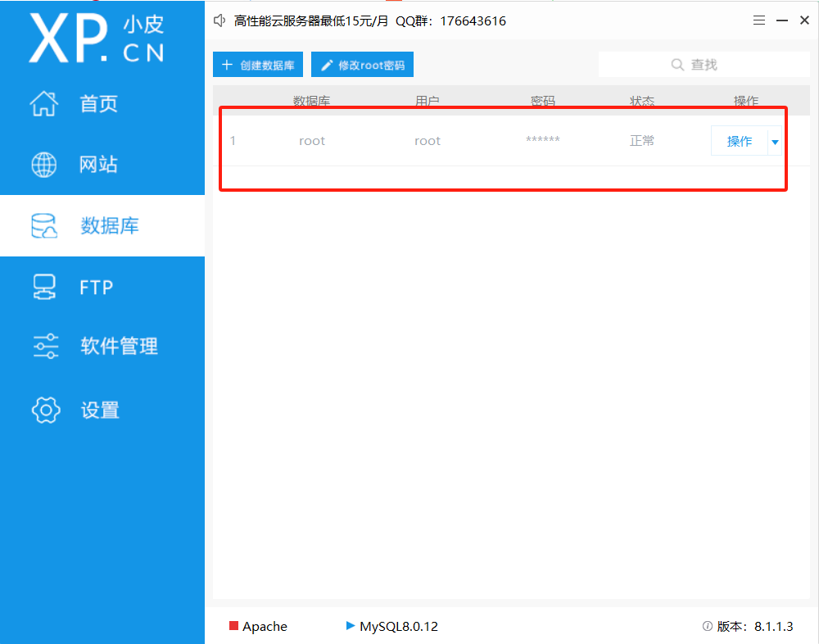Click the gear icon beside 设置
Viewport: 819px width, 644px height.
(x=46, y=410)
